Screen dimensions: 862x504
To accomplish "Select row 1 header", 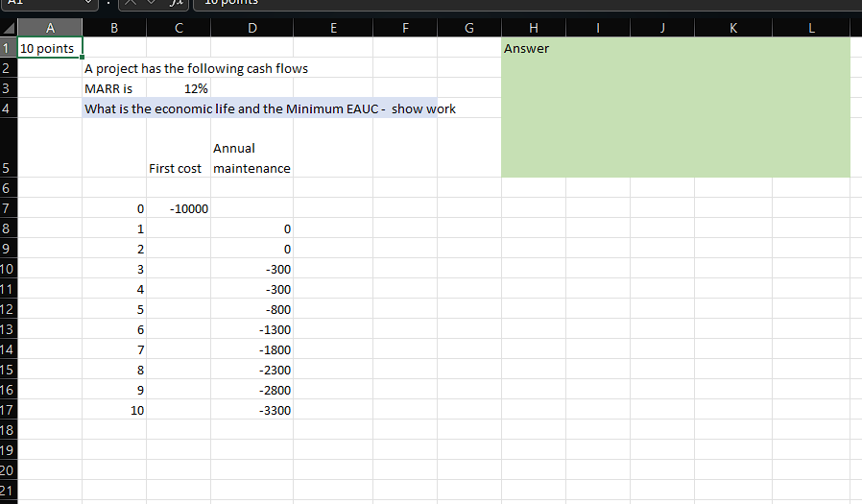I will [x=9, y=48].
